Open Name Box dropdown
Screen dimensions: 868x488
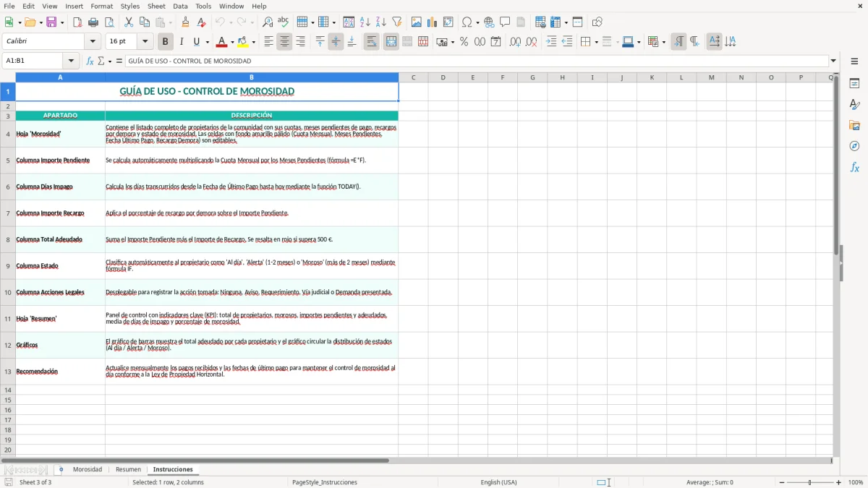click(71, 61)
